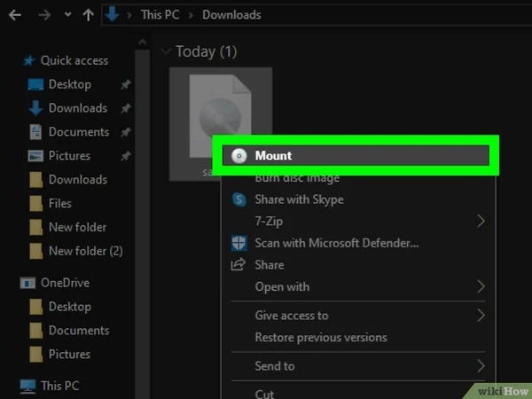Click the Open with submenu arrow
This screenshot has height=399, width=532.
pyautogui.click(x=481, y=286)
